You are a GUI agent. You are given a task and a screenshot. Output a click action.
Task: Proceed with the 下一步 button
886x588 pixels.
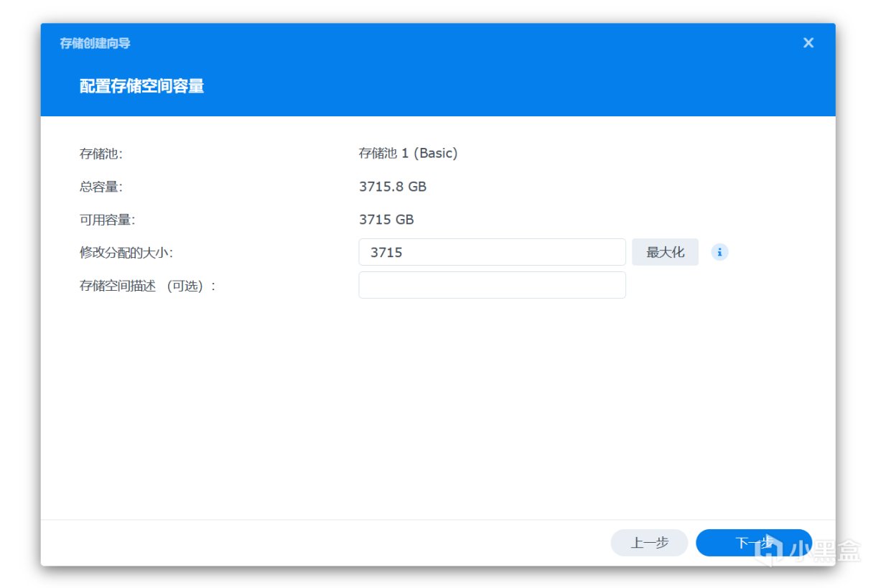tap(753, 543)
